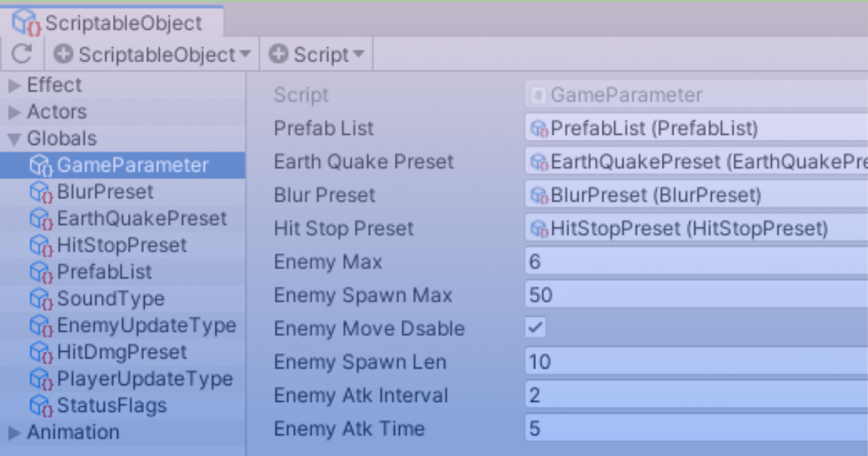Click the EnemyUpdateType asset icon
Image resolution: width=868 pixels, height=456 pixels.
point(41,326)
